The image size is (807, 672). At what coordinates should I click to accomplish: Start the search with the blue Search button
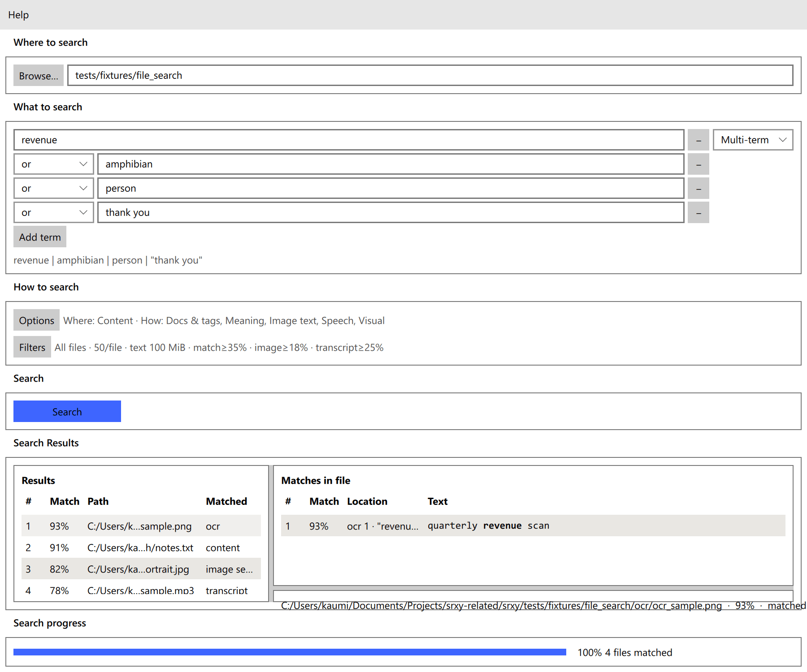tap(67, 411)
